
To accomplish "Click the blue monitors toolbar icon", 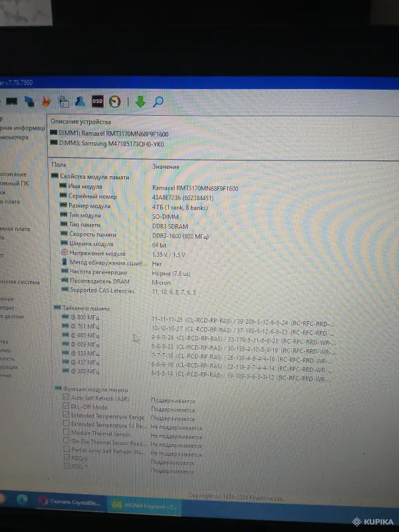I will pyautogui.click(x=29, y=102).
